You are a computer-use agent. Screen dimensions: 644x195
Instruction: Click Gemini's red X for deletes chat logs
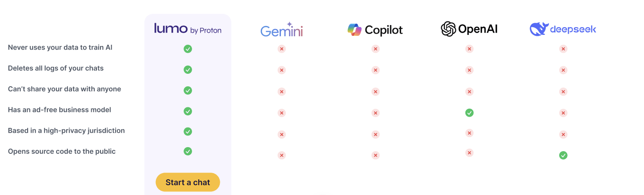pyautogui.click(x=282, y=70)
